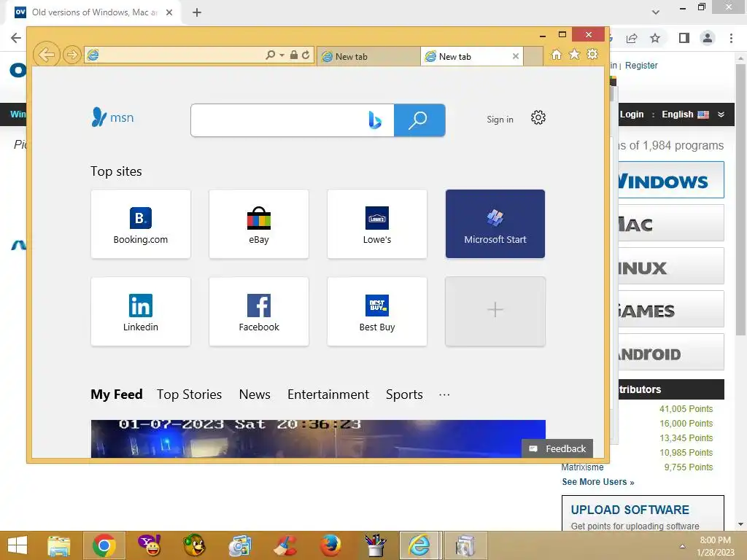Open Chrome tab search dropdown
This screenshot has height=560, width=747.
tap(656, 12)
